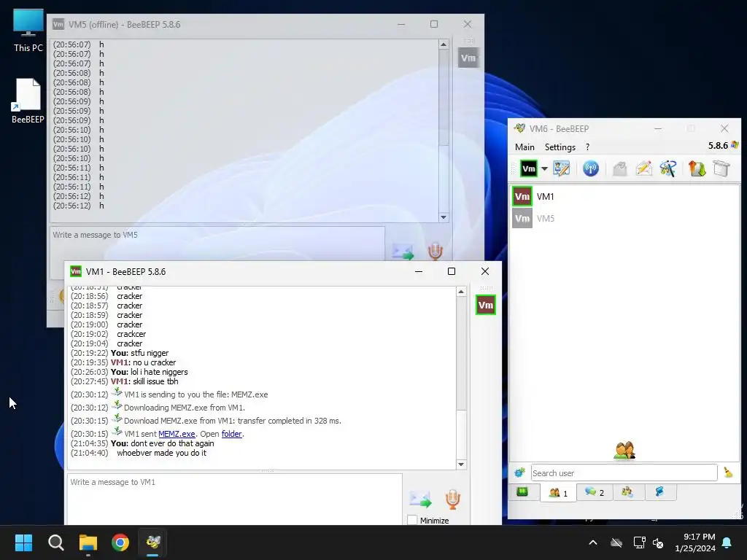Click the blue gear icon beside Search user
The image size is (747, 560).
pyautogui.click(x=519, y=472)
